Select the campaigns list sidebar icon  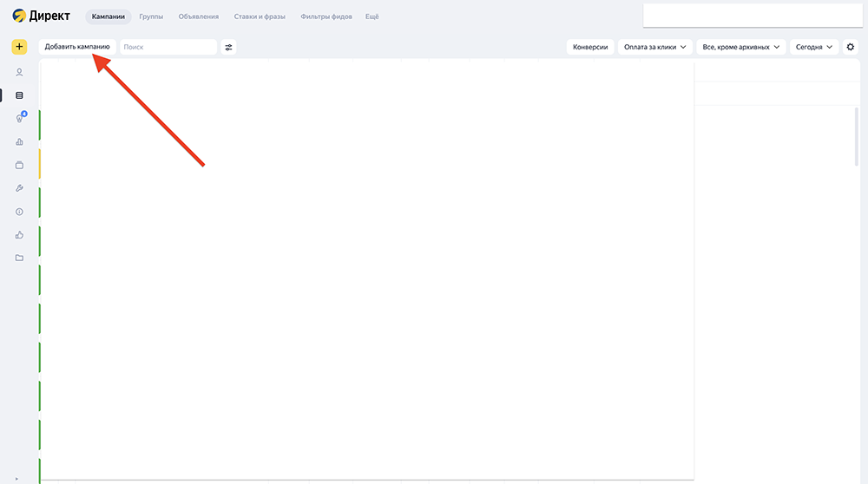(19, 95)
